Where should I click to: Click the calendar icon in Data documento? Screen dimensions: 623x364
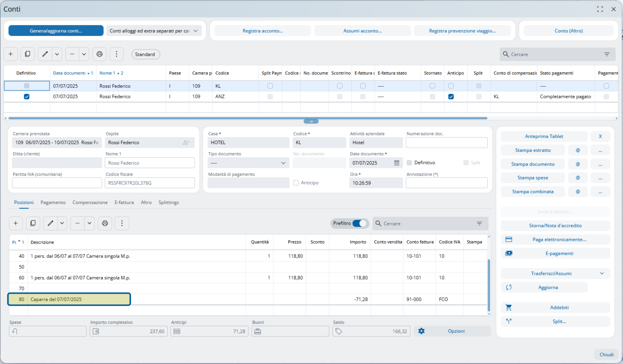pyautogui.click(x=396, y=163)
